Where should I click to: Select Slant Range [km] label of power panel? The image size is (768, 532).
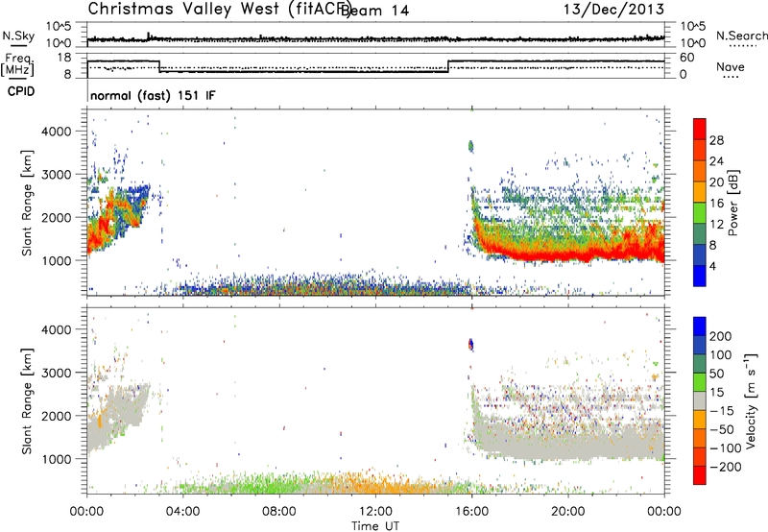point(27,203)
